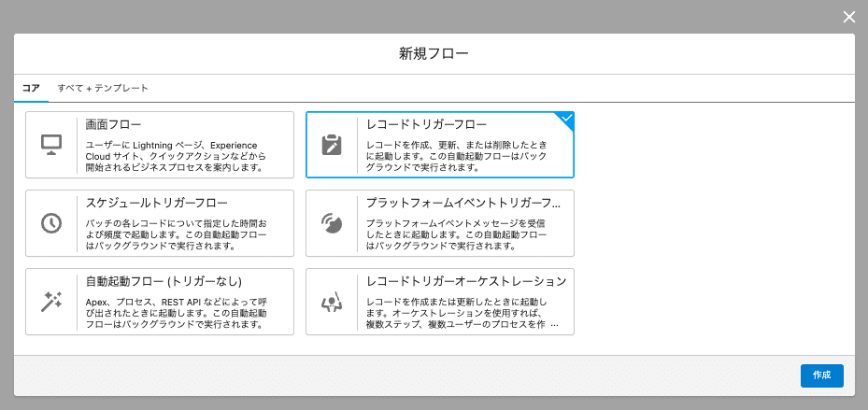868x410 pixels.
Task: Open the すべて + テンプレート tab
Action: 103,88
